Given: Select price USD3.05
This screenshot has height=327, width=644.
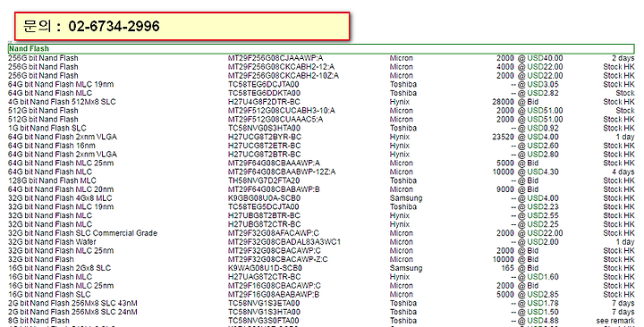Looking at the screenshot, I should tap(543, 85).
